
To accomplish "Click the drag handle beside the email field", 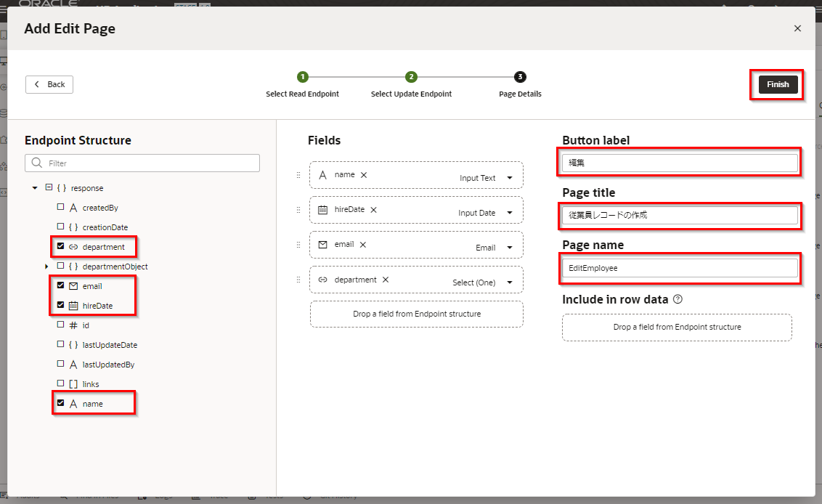I will pyautogui.click(x=298, y=245).
